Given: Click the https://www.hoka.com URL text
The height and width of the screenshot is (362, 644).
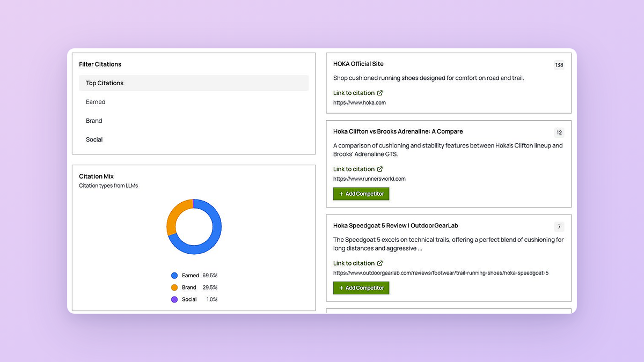Looking at the screenshot, I should [360, 102].
